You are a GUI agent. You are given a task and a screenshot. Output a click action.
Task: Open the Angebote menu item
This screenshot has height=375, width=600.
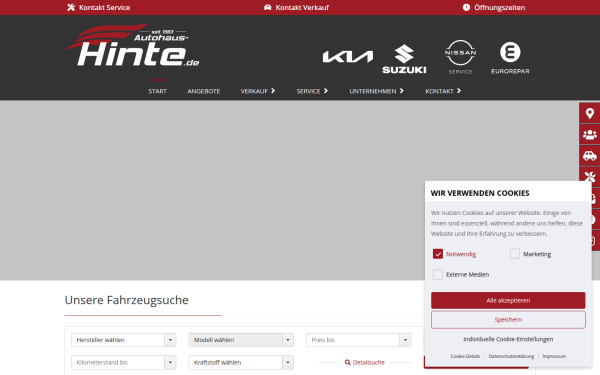click(204, 91)
